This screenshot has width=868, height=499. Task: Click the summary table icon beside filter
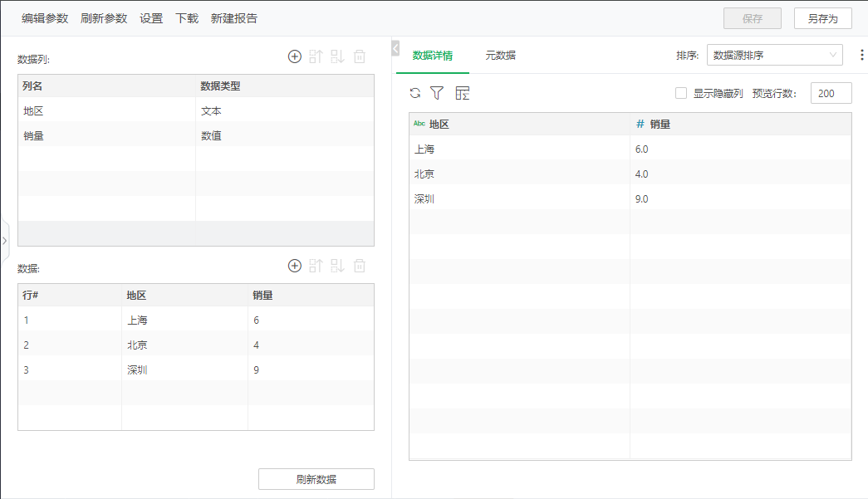(463, 93)
